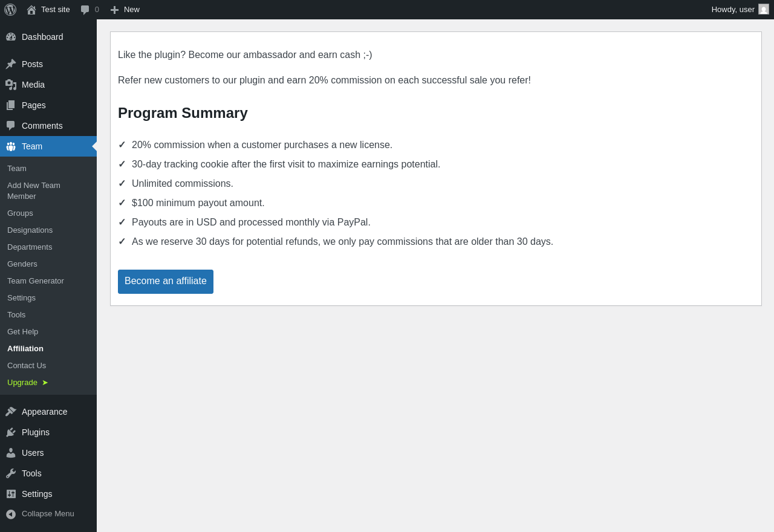The width and height of the screenshot is (774, 532).
Task: Select the Team Generator submenu item
Action: [36, 281]
